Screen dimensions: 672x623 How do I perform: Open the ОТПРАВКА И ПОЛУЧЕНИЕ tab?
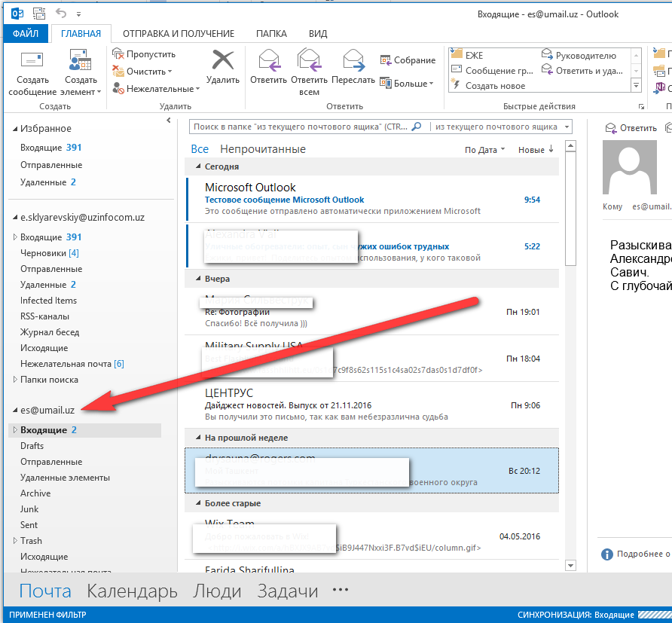click(x=179, y=33)
